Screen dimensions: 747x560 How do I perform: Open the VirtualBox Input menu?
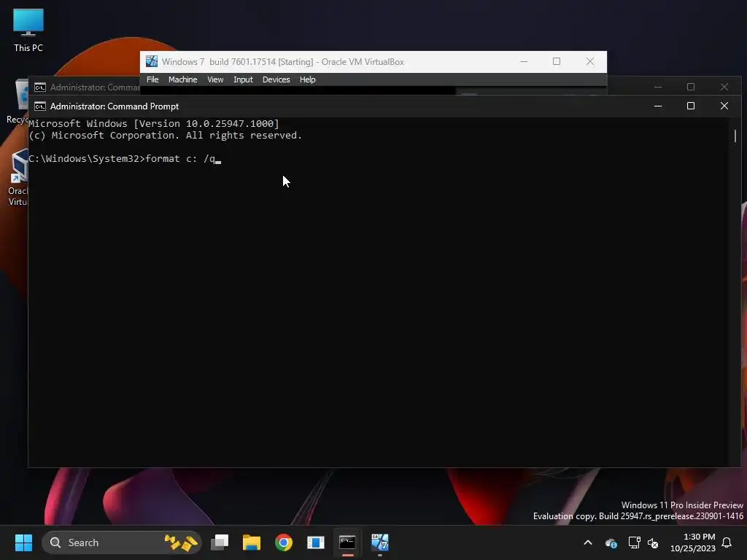[243, 79]
